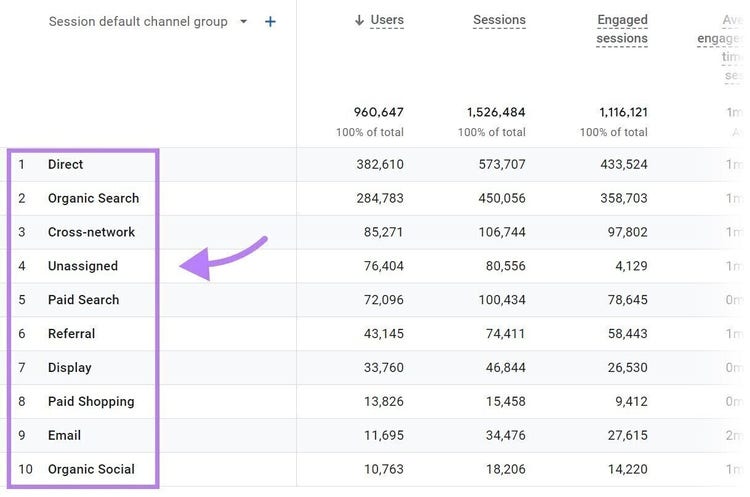Select the Cross-network channel label
Viewport: 750px width, 497px height.
91,232
